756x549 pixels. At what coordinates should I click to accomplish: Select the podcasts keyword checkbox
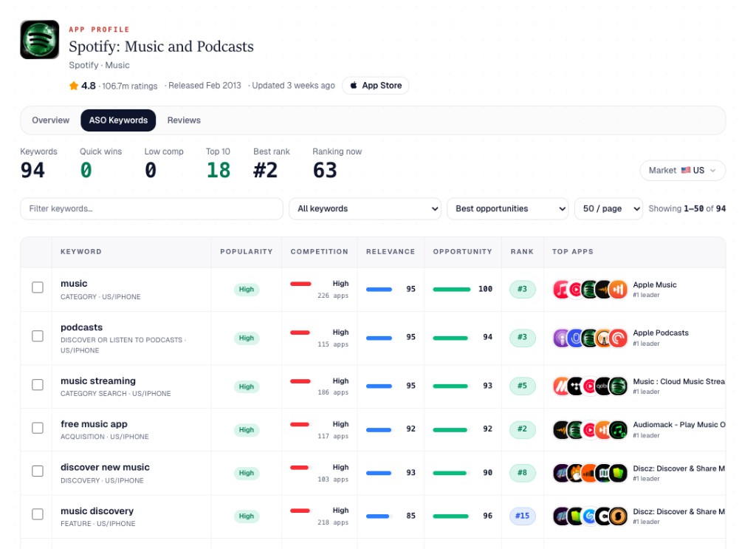point(38,335)
